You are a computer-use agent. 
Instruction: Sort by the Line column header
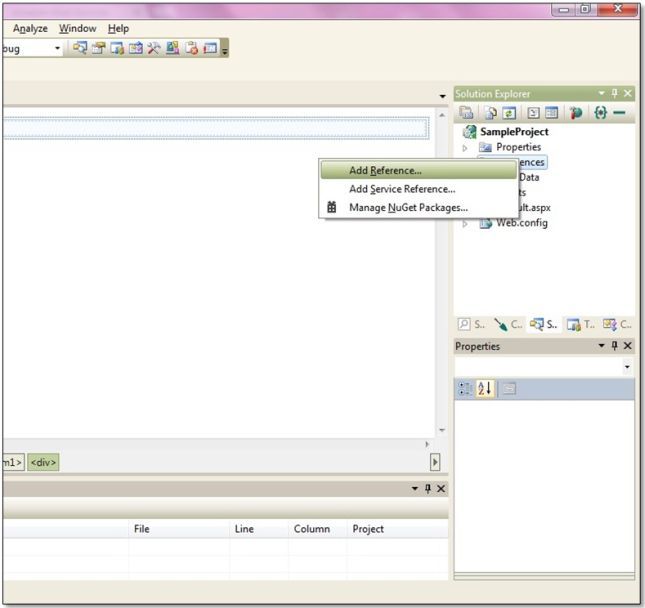click(259, 529)
